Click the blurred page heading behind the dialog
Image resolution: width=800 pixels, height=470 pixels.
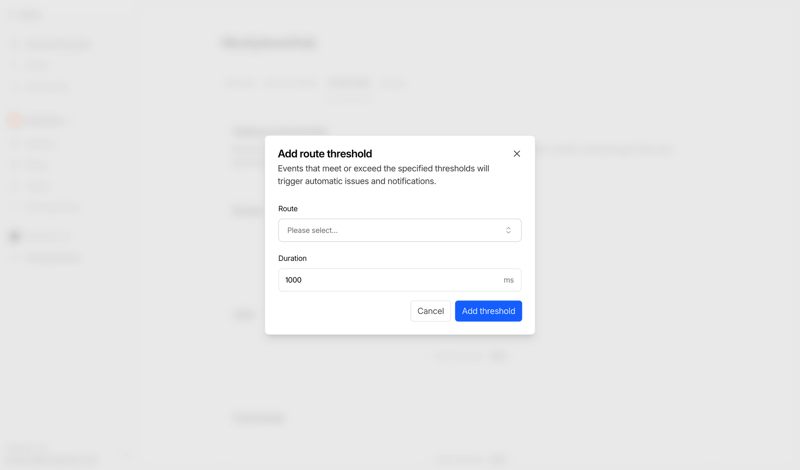pos(269,43)
